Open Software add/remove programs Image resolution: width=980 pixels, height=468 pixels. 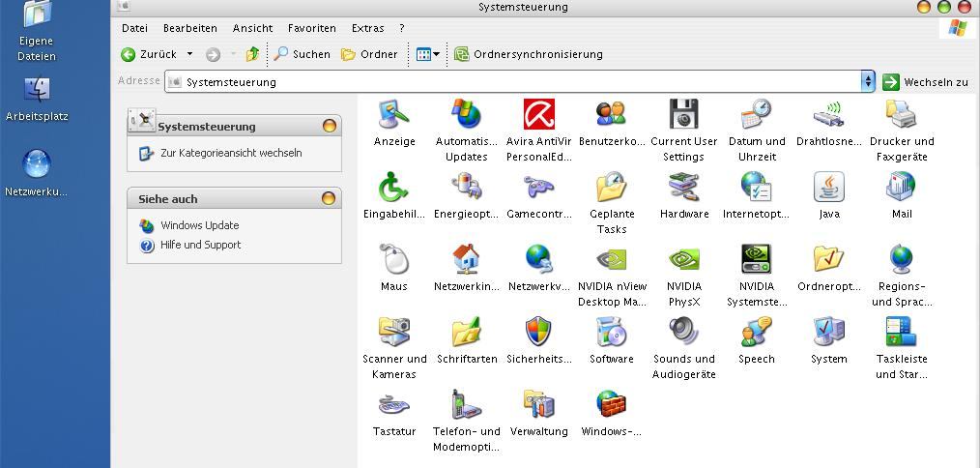(x=611, y=333)
